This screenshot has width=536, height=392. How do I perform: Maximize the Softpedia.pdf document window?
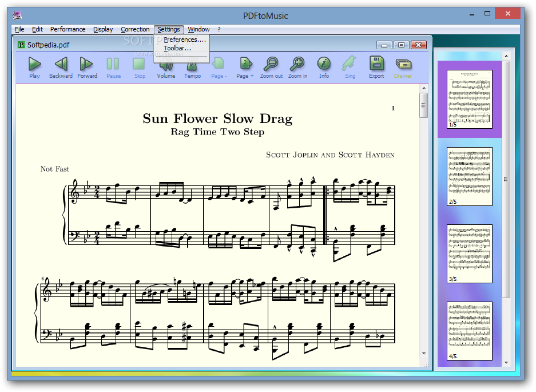click(402, 45)
